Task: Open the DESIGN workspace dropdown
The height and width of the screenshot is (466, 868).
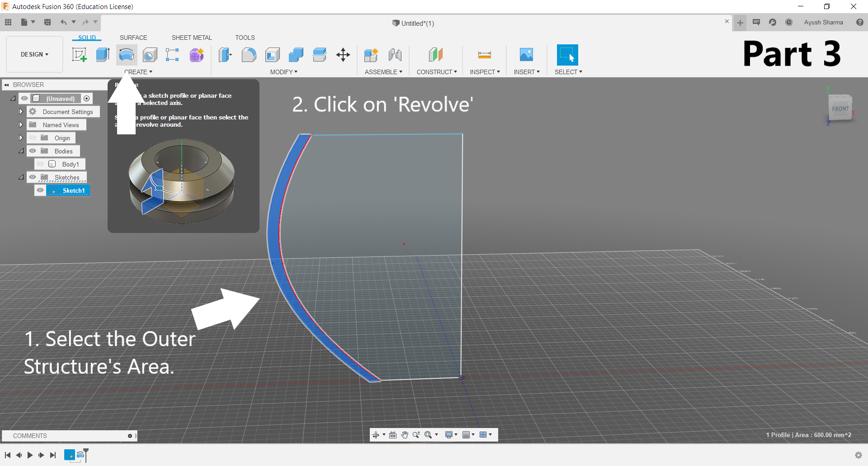Action: 34,54
